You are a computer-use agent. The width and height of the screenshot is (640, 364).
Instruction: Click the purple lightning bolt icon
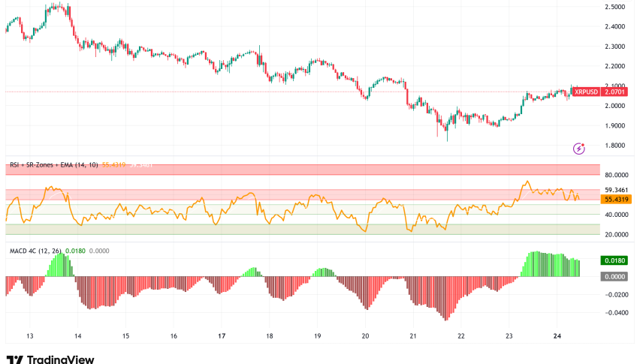pos(578,149)
